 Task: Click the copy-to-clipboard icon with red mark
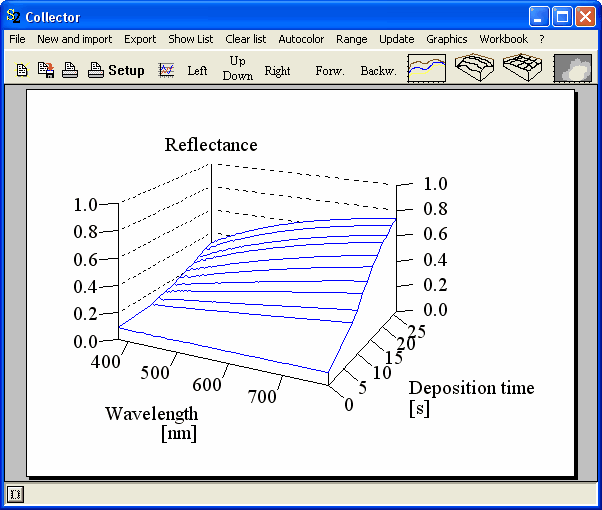[45, 71]
